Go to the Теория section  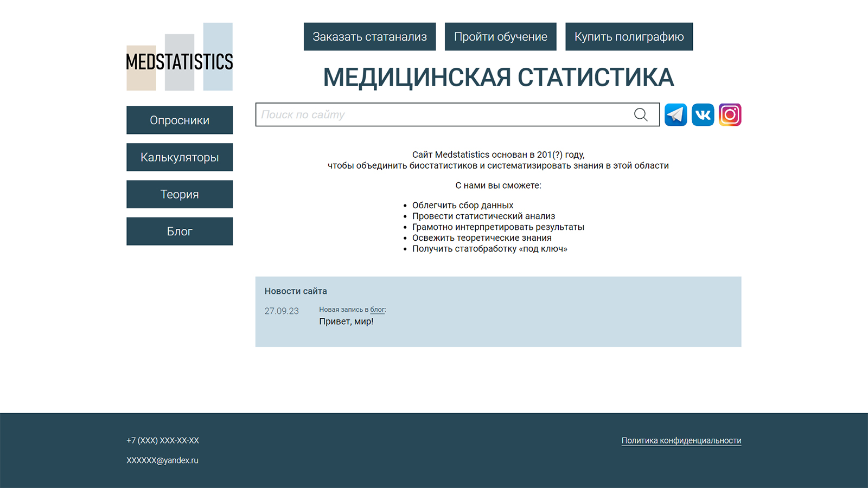coord(180,194)
